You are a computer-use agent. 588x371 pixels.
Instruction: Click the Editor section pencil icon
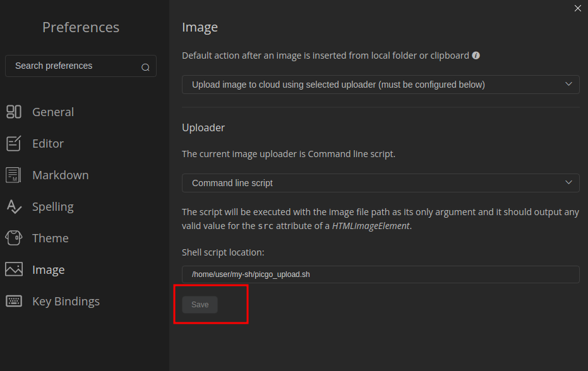pyautogui.click(x=14, y=143)
